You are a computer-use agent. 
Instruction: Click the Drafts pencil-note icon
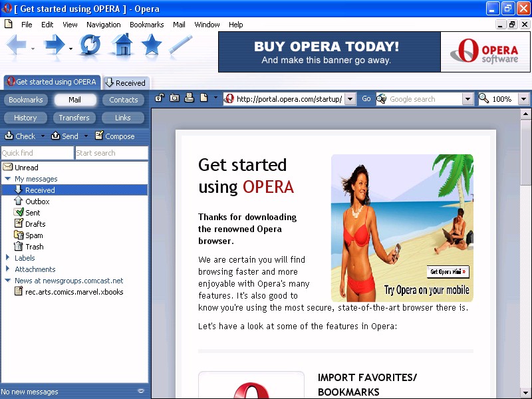(19, 223)
